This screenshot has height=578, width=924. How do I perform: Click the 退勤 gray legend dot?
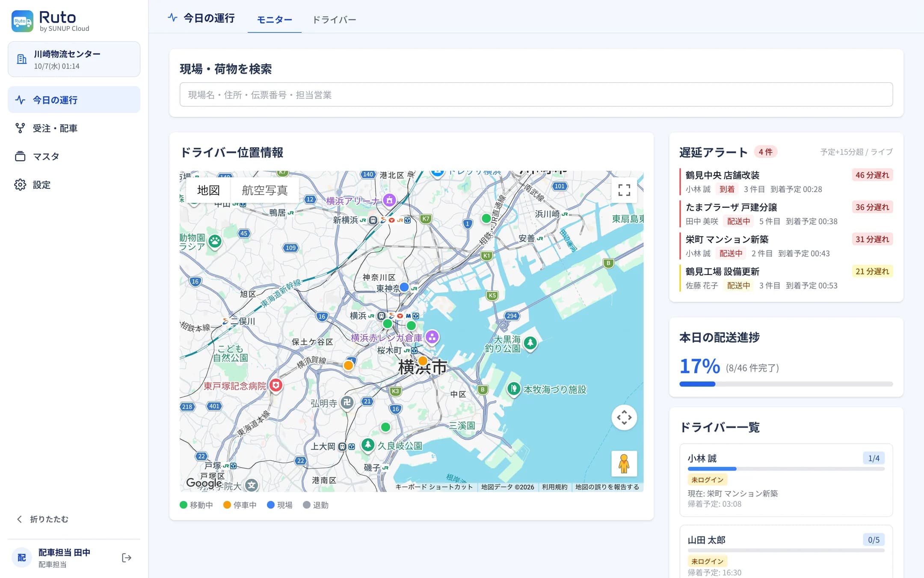307,505
